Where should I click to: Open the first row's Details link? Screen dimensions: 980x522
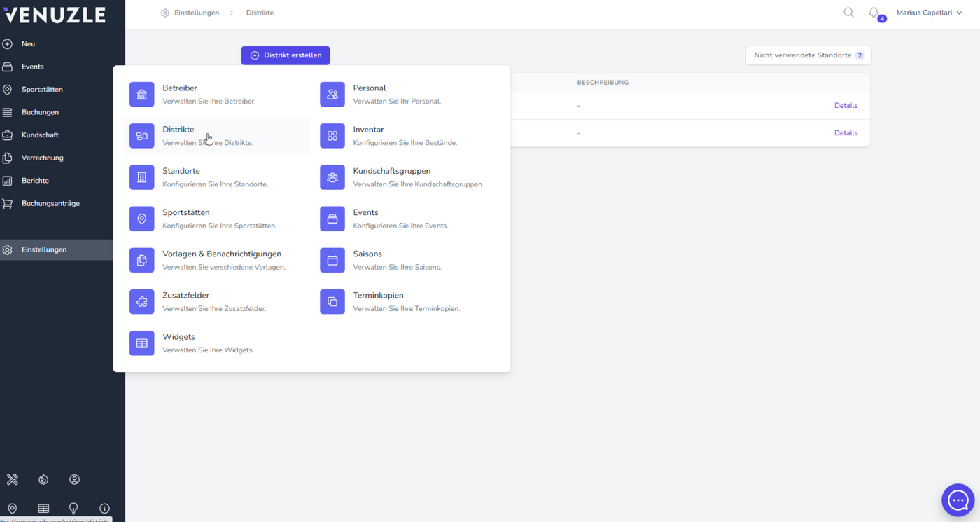pyautogui.click(x=846, y=106)
